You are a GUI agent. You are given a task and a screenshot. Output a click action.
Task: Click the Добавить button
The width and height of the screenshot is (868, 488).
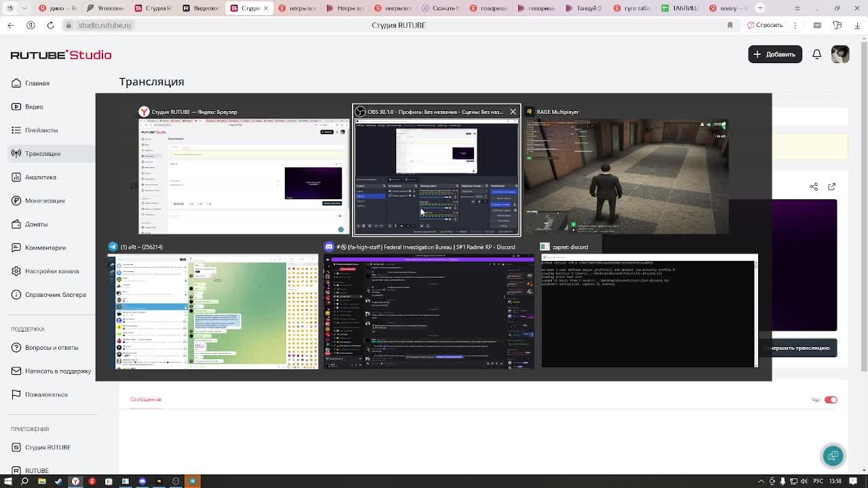[x=775, y=54]
